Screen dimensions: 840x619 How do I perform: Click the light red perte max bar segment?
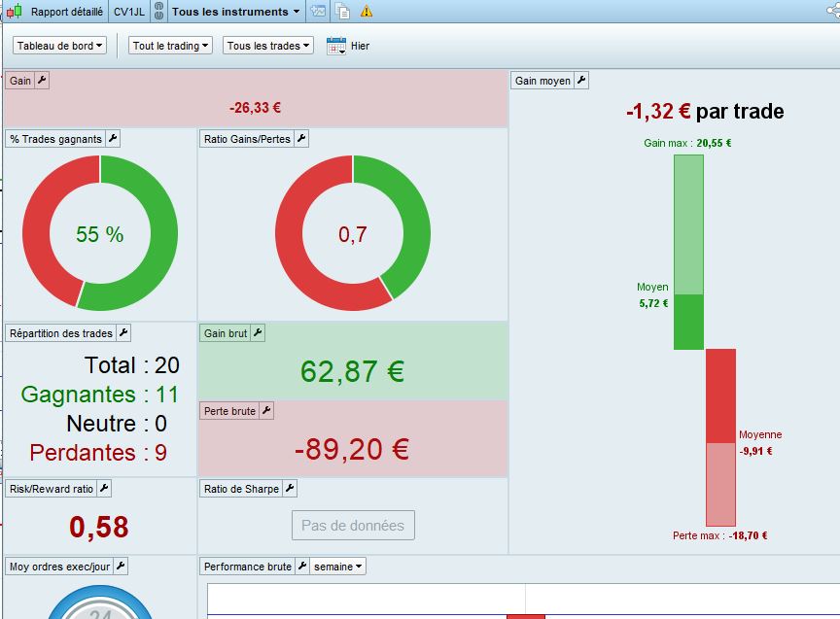click(x=720, y=485)
